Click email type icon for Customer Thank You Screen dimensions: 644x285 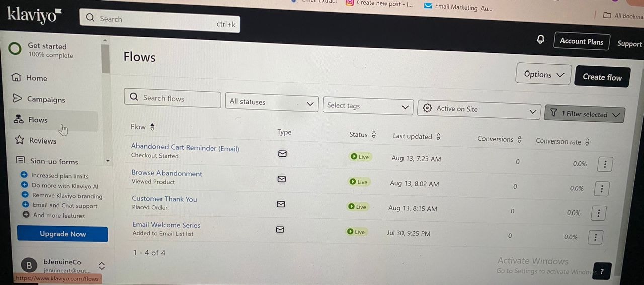pos(281,204)
